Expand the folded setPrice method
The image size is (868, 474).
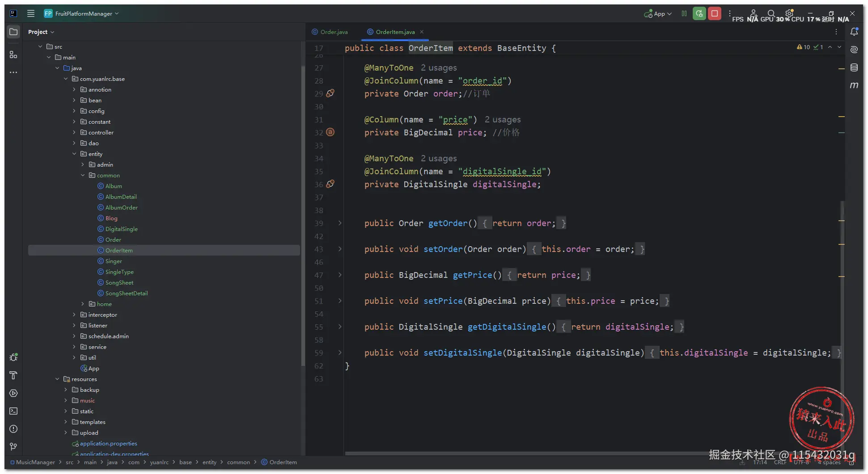pos(340,301)
